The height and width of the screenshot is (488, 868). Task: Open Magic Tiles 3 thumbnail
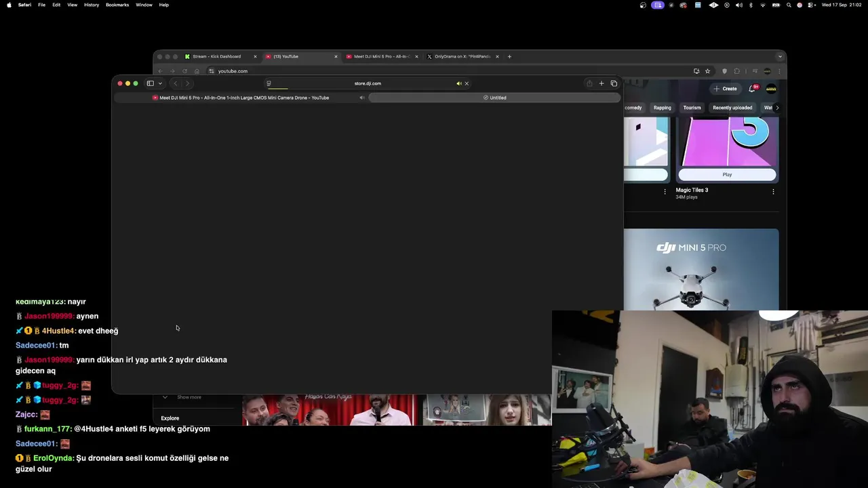click(x=727, y=142)
